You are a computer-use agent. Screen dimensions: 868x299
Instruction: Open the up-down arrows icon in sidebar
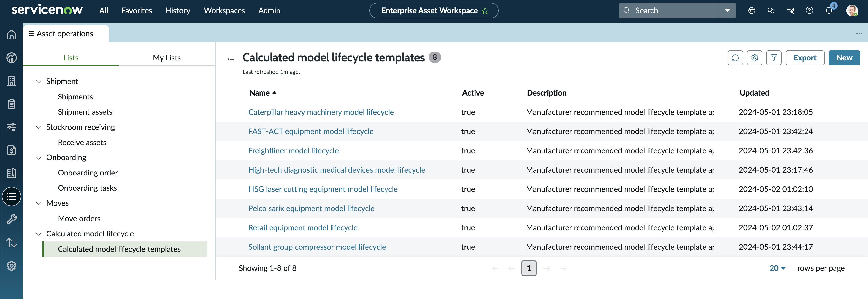click(x=12, y=242)
